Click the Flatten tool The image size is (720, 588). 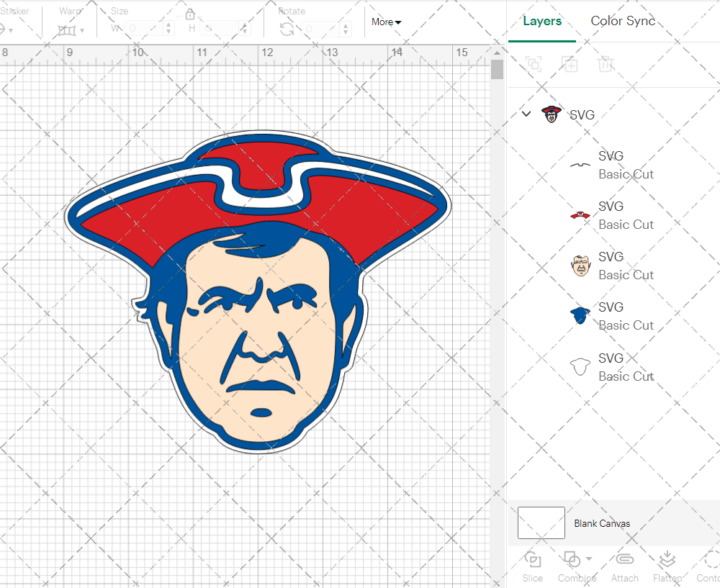pos(667,567)
